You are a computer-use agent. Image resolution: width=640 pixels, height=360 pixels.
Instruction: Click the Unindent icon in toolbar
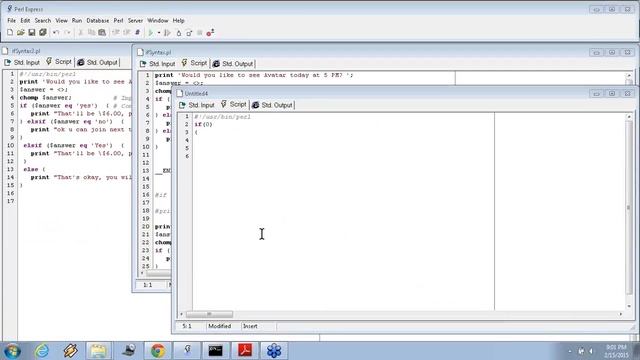click(116, 32)
